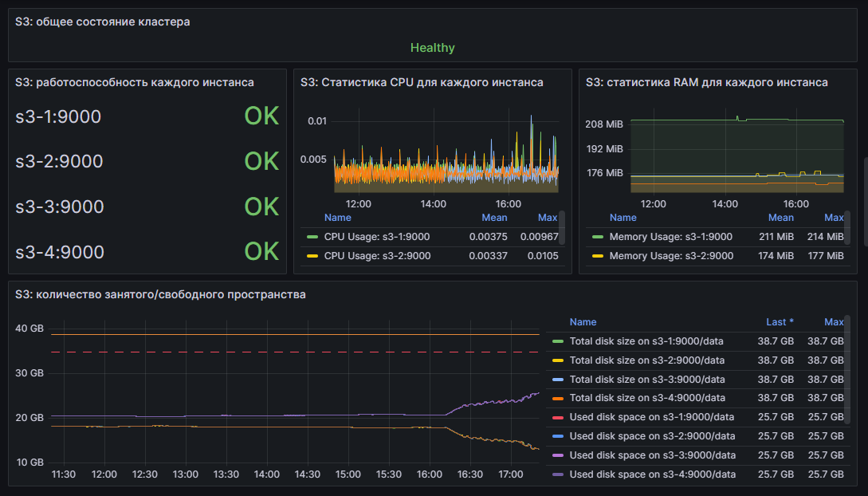Sort the CPU legend by Mean column
Screen dimensions: 868x496
(x=494, y=218)
